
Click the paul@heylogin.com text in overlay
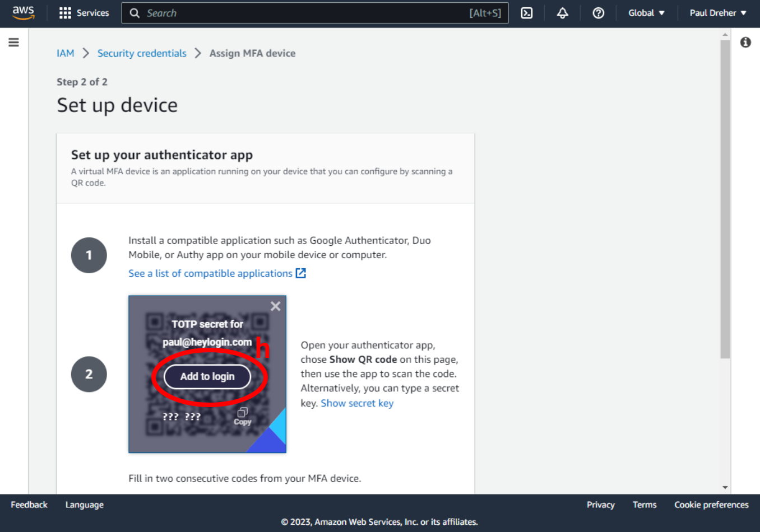pyautogui.click(x=207, y=342)
